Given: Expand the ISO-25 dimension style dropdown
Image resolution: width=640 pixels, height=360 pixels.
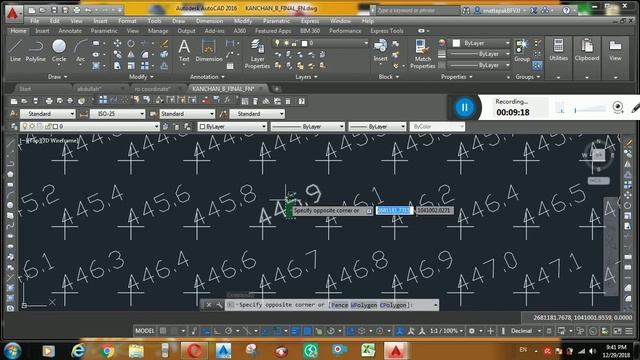Looking at the screenshot, I should (x=118, y=113).
